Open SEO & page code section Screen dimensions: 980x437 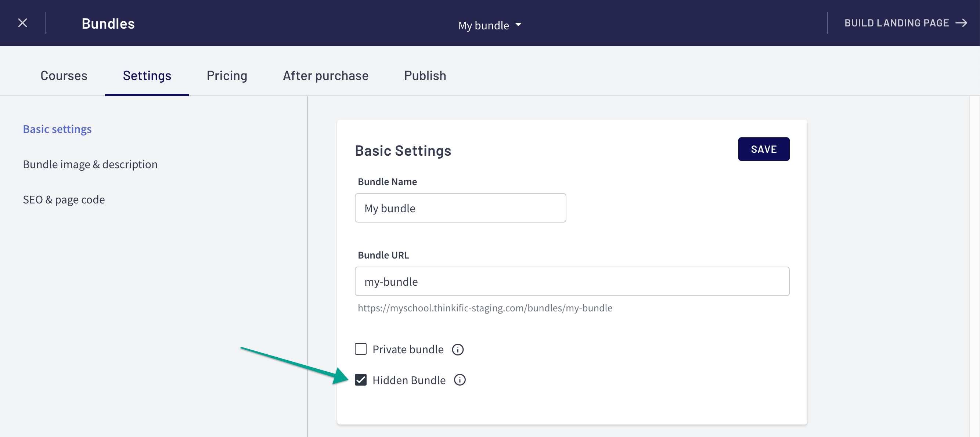[64, 199]
